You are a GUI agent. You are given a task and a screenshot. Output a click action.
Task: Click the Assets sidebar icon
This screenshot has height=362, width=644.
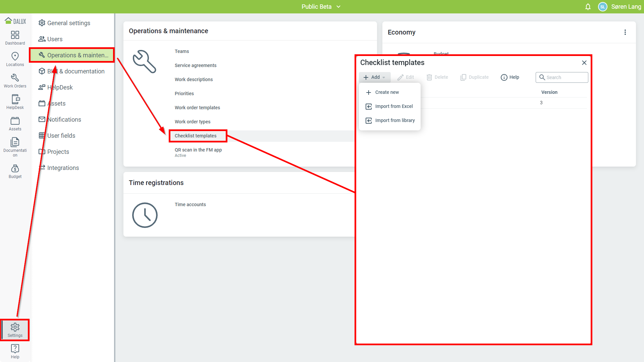pyautogui.click(x=15, y=124)
